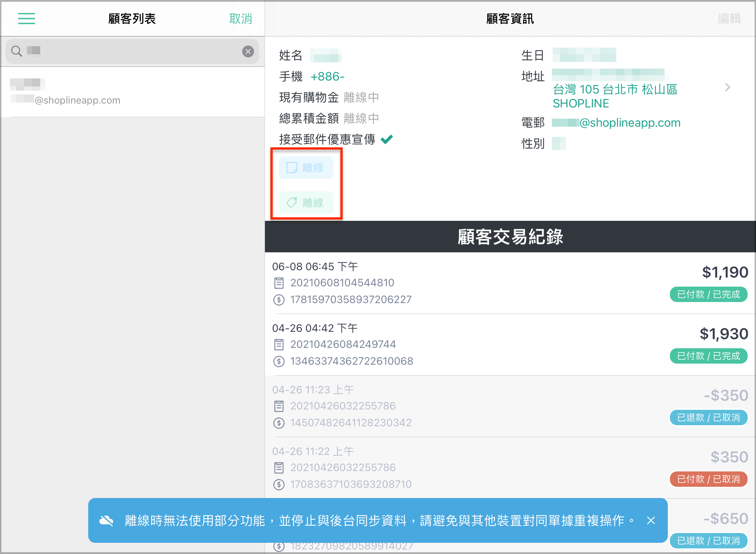Click the 顧客交易紀錄 header

510,237
